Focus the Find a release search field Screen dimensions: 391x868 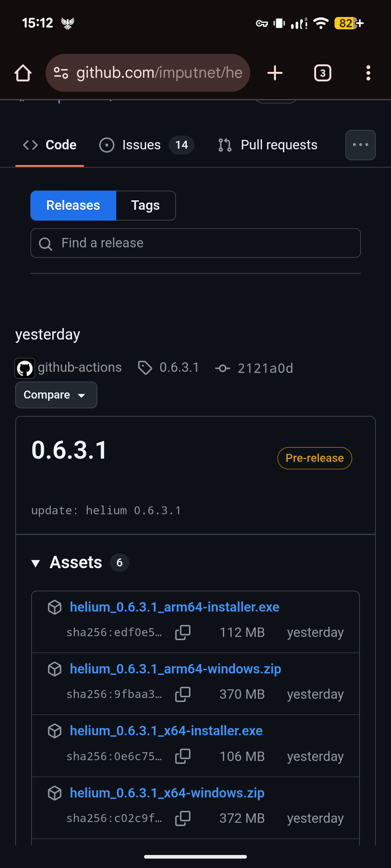195,243
